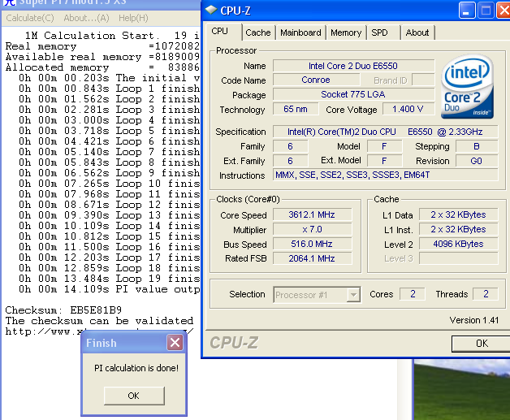Click Stepping value B
This screenshot has width=510, height=420.
click(x=477, y=146)
